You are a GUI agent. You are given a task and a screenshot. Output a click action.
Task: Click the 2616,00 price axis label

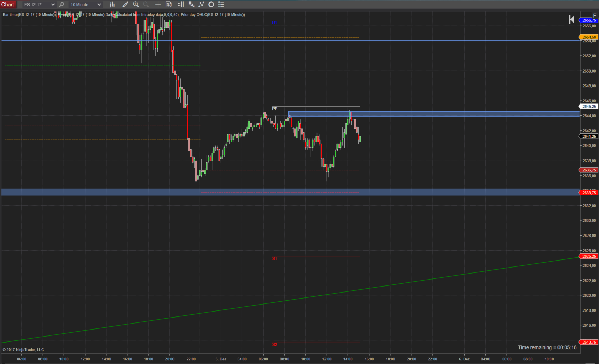589,325
